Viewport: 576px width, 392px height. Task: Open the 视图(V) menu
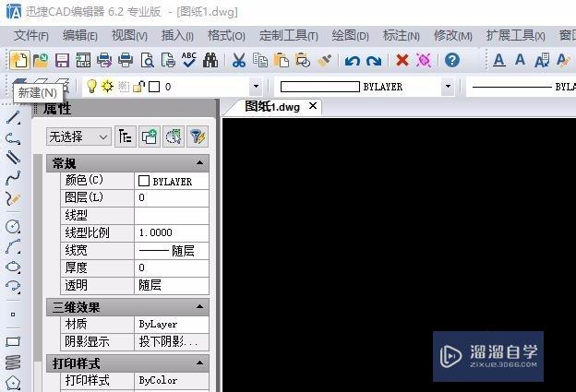(129, 36)
